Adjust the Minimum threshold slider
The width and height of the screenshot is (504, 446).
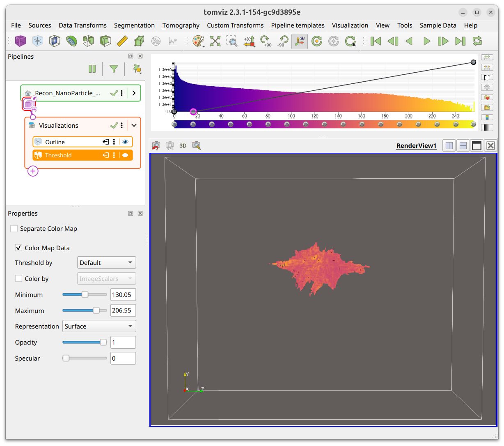85,294
